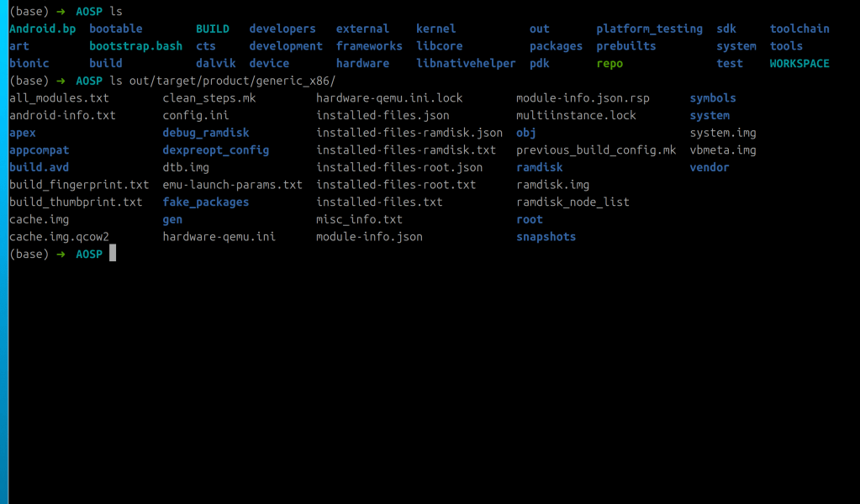Select the cache.img.qcow2 file
860x504 pixels.
(x=59, y=237)
